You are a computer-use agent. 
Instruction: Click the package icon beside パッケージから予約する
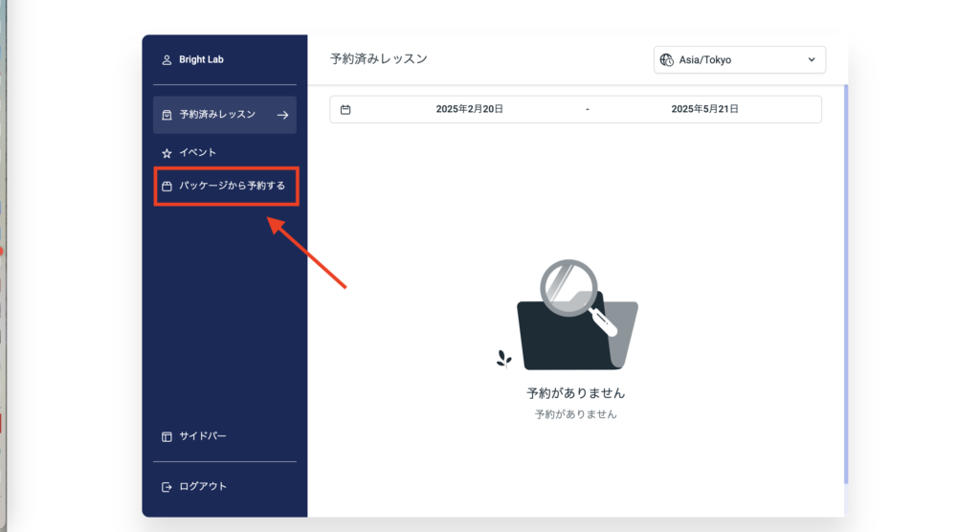167,187
